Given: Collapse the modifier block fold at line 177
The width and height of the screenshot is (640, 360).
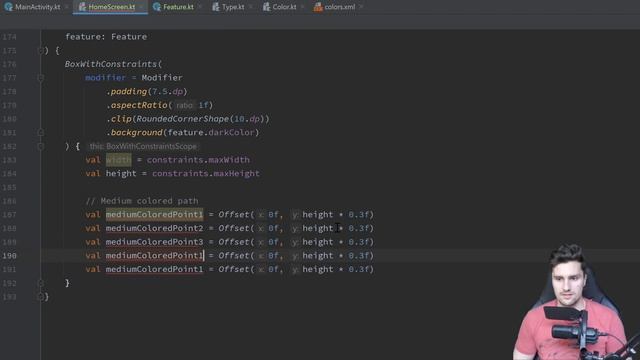Looking at the screenshot, I should point(40,78).
